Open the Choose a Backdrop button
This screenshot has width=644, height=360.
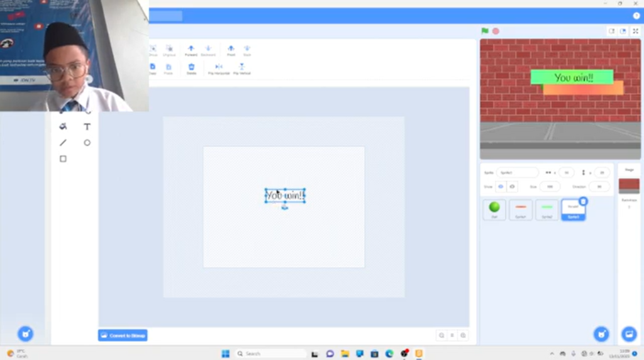click(628, 334)
